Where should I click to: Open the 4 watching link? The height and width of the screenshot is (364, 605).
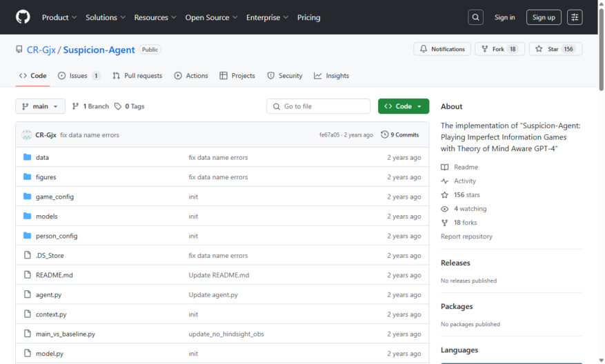coord(470,209)
